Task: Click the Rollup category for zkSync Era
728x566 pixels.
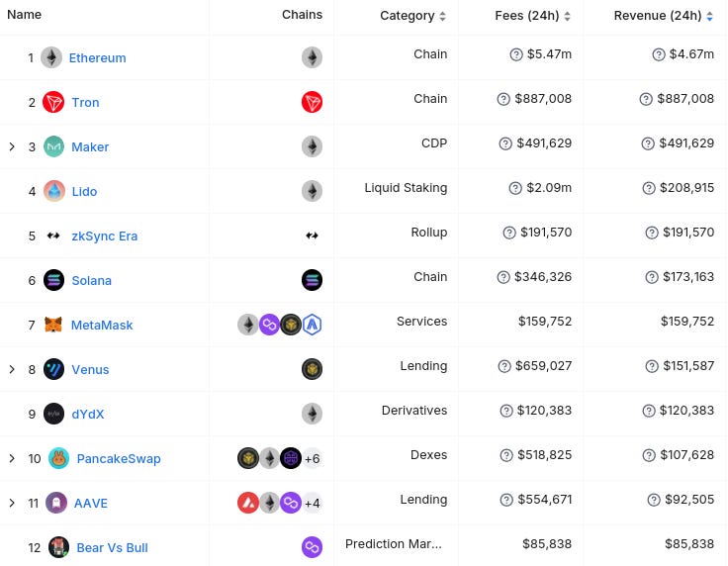Action: (x=429, y=233)
